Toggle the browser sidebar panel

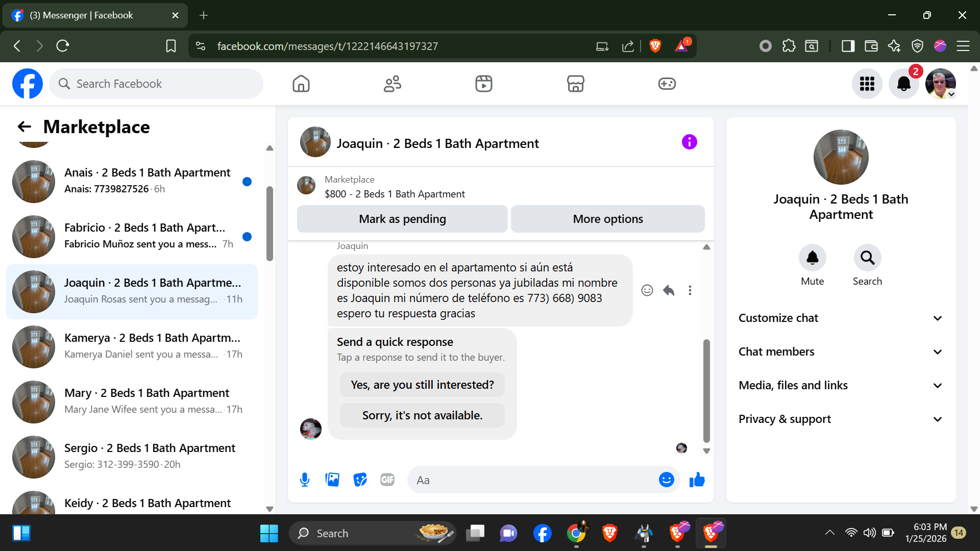pos(848,46)
